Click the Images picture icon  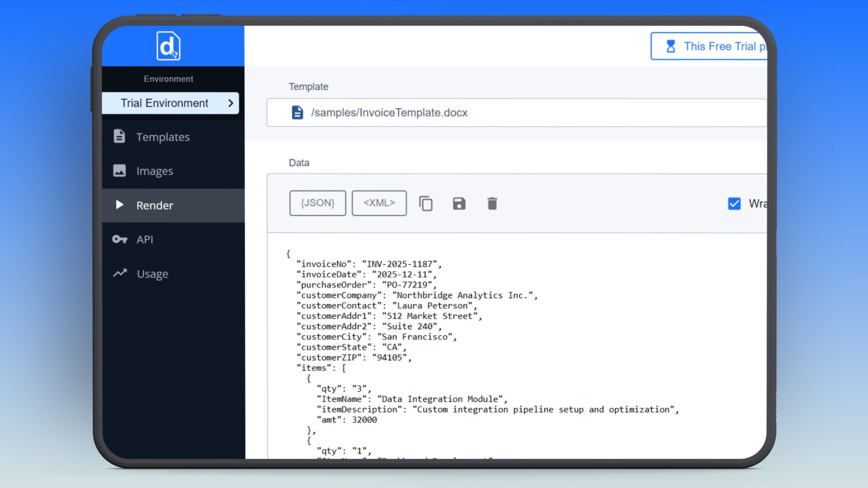coord(119,170)
